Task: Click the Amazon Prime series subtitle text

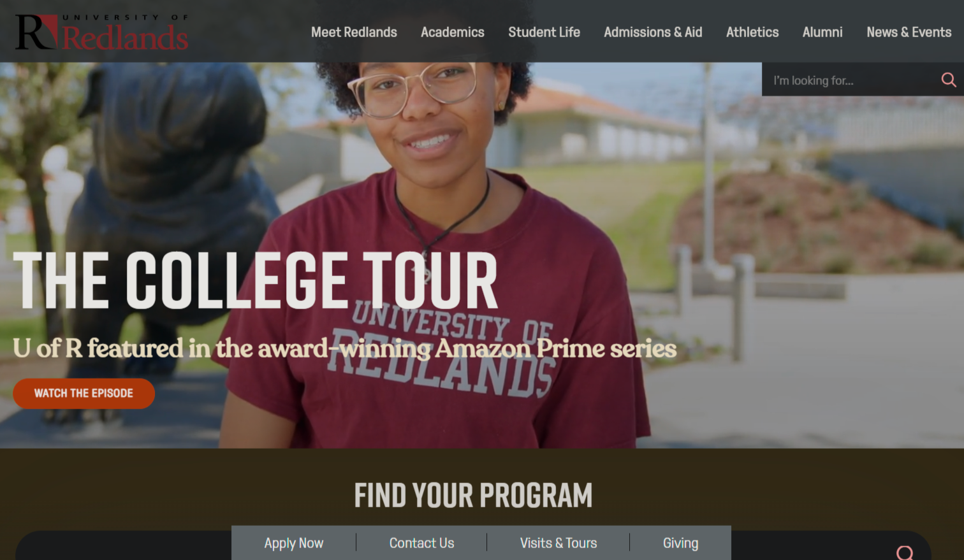Action: tap(345, 348)
